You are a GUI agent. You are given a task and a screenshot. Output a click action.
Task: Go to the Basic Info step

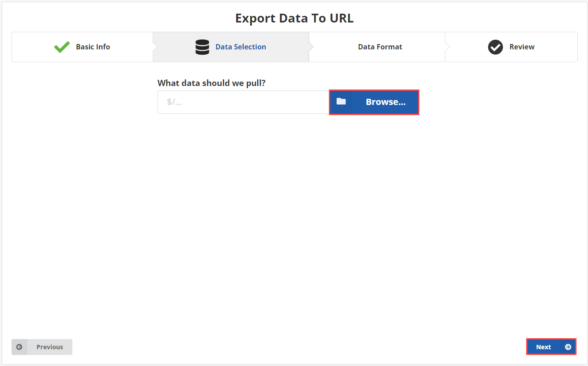click(x=93, y=47)
